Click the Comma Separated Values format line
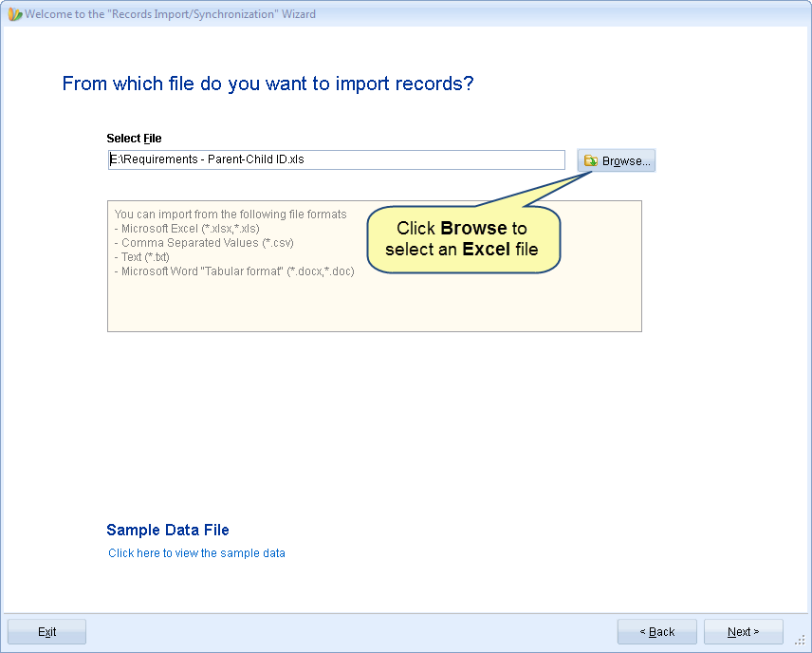 [204, 243]
